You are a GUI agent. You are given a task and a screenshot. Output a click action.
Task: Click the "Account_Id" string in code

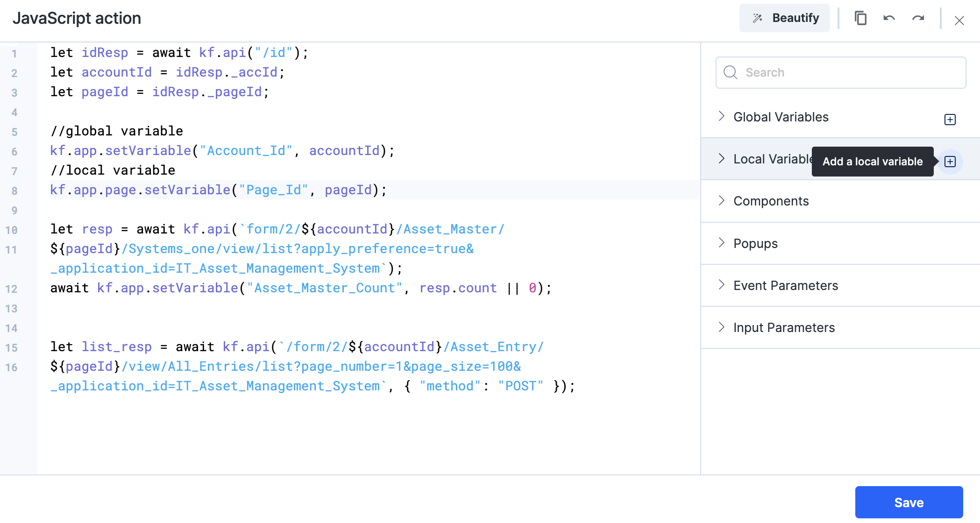(x=246, y=150)
